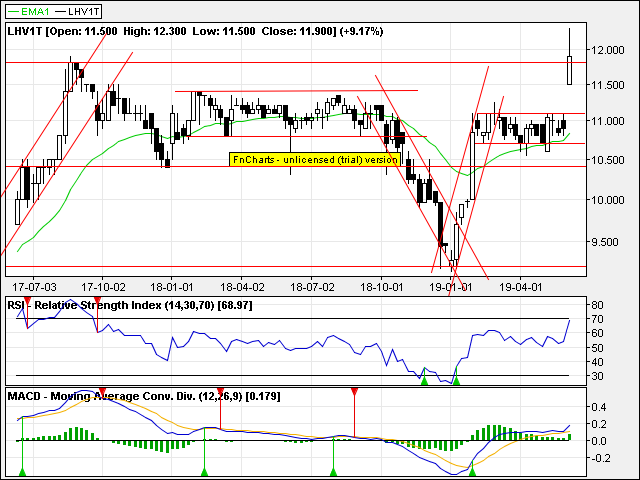
Task: Click the MACD axis label -0.2
Action: tap(603, 458)
